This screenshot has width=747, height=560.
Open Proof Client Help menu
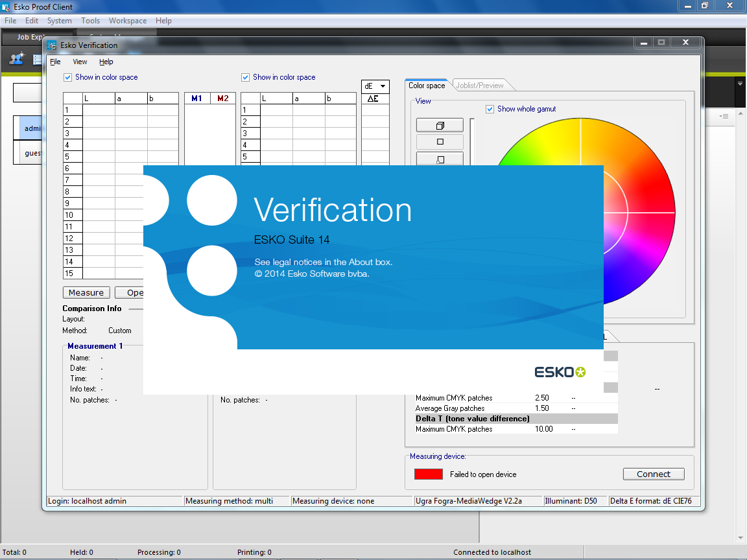click(x=163, y=21)
